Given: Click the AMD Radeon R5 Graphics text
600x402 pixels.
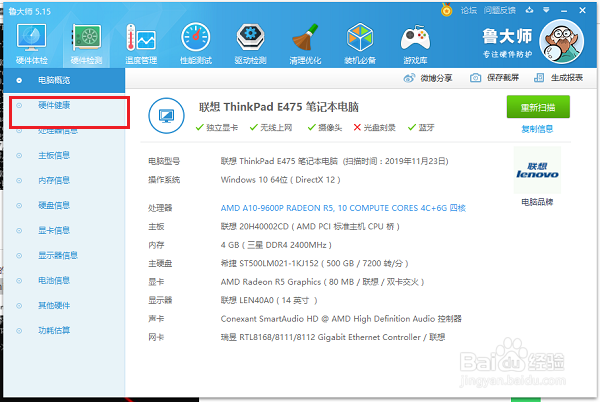Looking at the screenshot, I should (x=322, y=282).
